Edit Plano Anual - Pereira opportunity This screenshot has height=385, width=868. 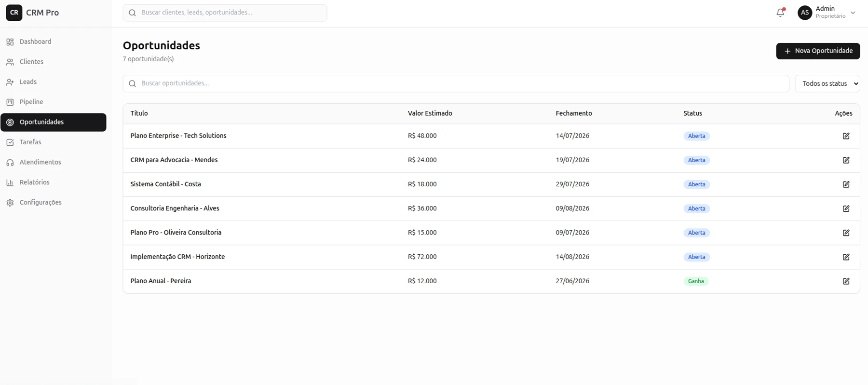pyautogui.click(x=846, y=281)
